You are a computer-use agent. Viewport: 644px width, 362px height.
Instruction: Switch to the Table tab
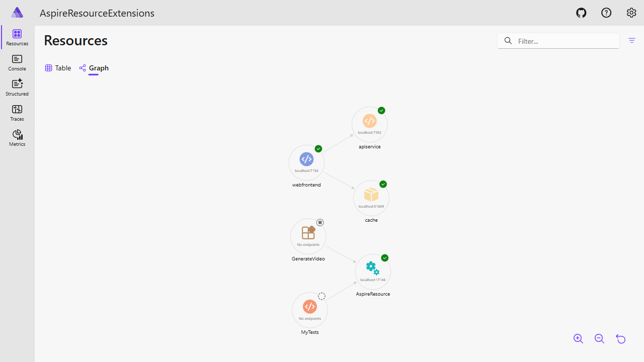tap(58, 68)
